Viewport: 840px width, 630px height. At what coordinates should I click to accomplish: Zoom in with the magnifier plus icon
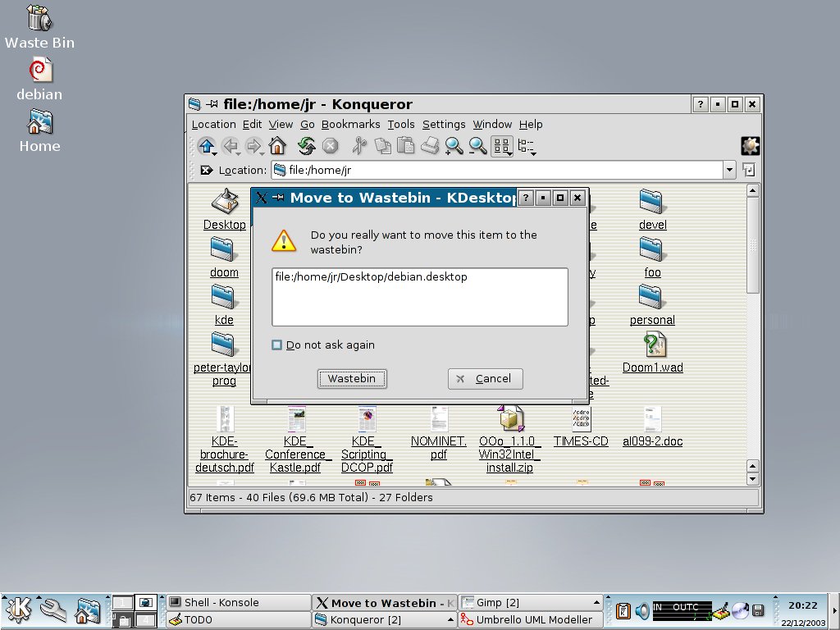[454, 146]
